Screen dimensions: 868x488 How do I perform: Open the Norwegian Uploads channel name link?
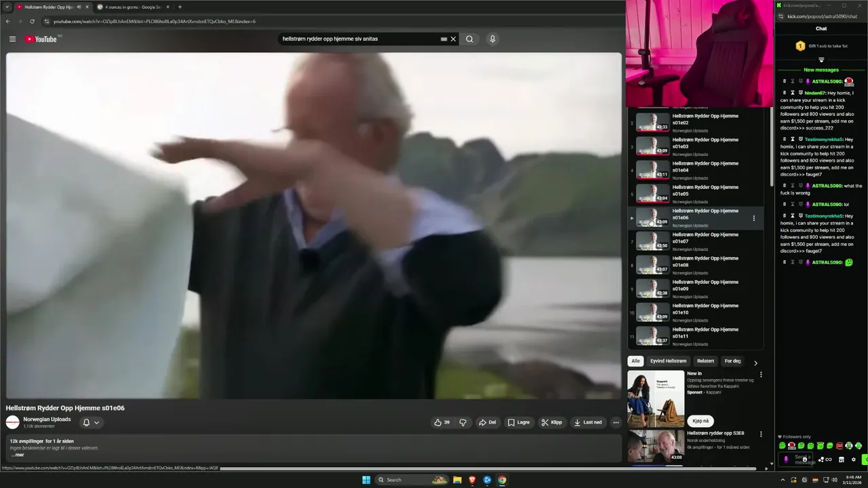coord(47,419)
